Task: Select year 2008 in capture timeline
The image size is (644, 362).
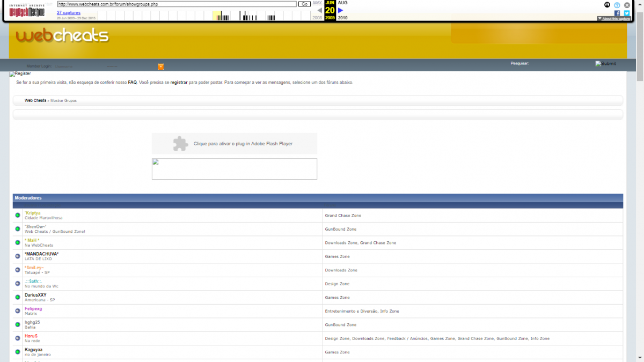Action: click(x=318, y=18)
